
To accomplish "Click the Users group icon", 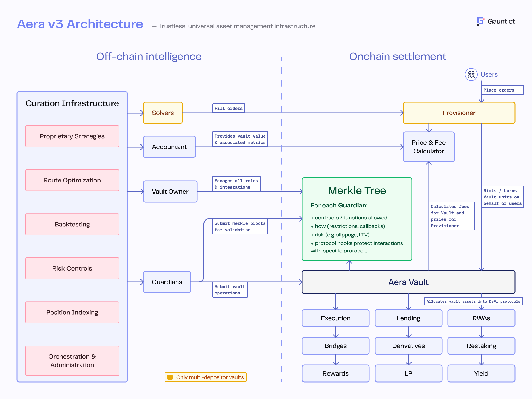I will pyautogui.click(x=471, y=74).
